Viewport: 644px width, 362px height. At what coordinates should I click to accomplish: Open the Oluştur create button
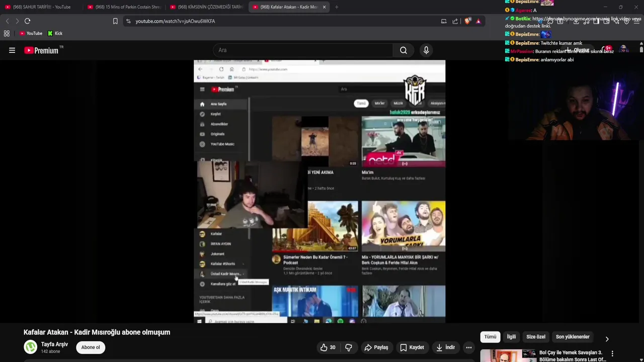click(578, 50)
